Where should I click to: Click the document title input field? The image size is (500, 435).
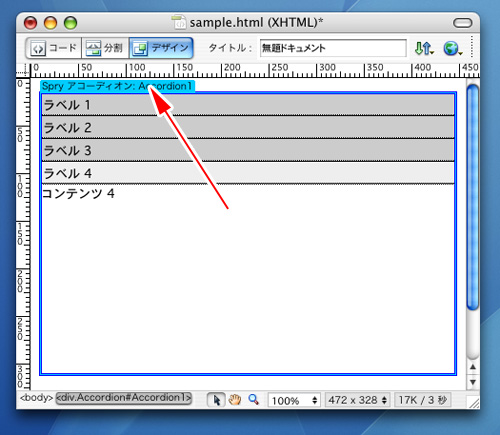[x=333, y=48]
